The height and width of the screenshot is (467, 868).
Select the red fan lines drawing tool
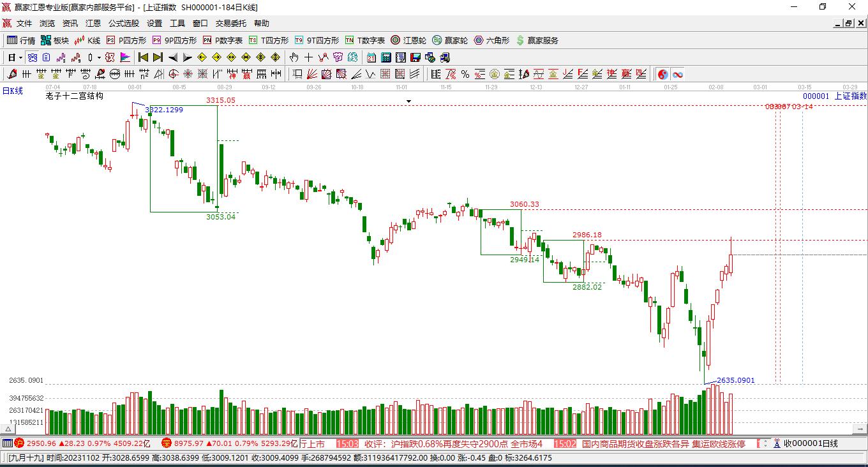tap(311, 74)
